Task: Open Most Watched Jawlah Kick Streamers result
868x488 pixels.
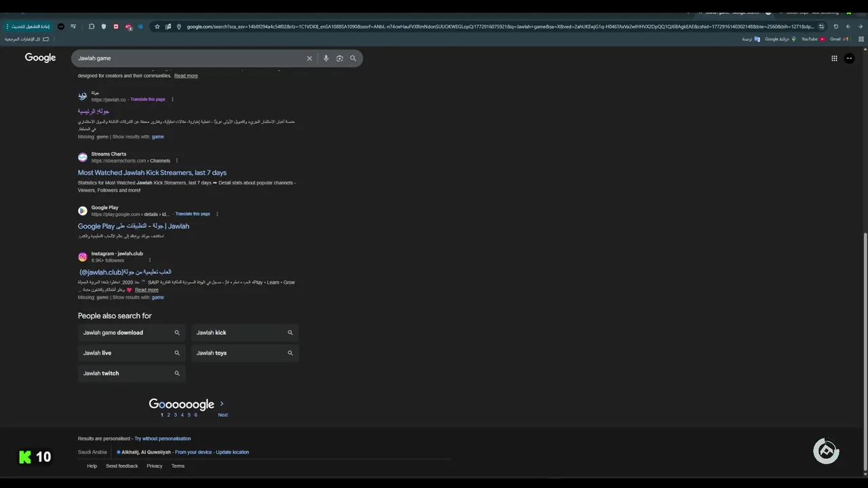Action: tap(152, 173)
